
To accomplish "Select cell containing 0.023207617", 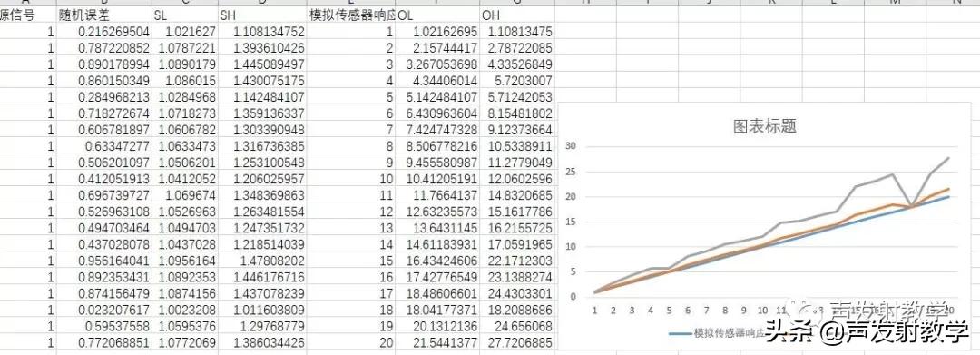I will (x=103, y=310).
